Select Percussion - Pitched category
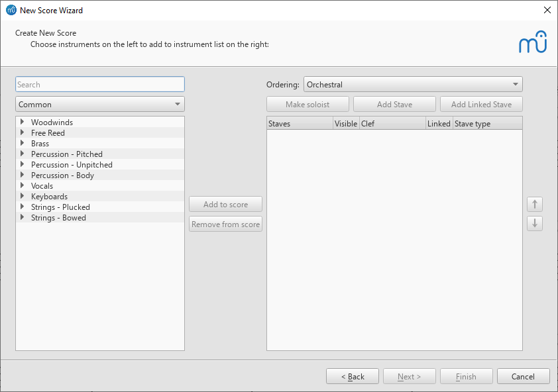 (x=66, y=154)
